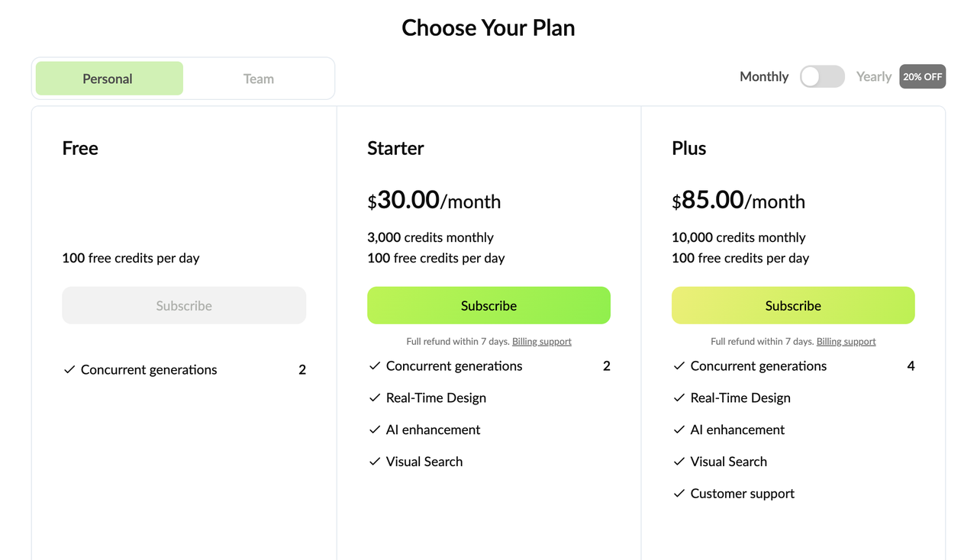Screen dimensions: 977x560
Task: Click checkmark beside Starter Real-Time Design
Action: pyautogui.click(x=375, y=397)
